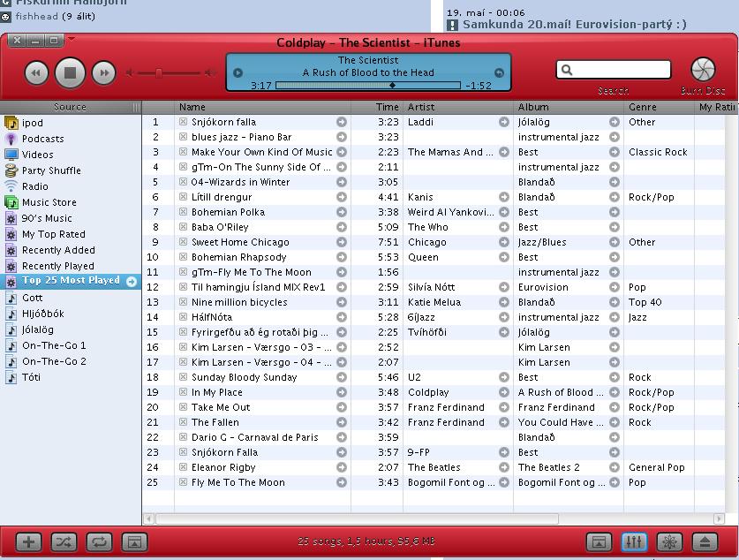Image resolution: width=739 pixels, height=560 pixels.
Task: Open the browse view button next to equalizer
Action: coord(599,541)
